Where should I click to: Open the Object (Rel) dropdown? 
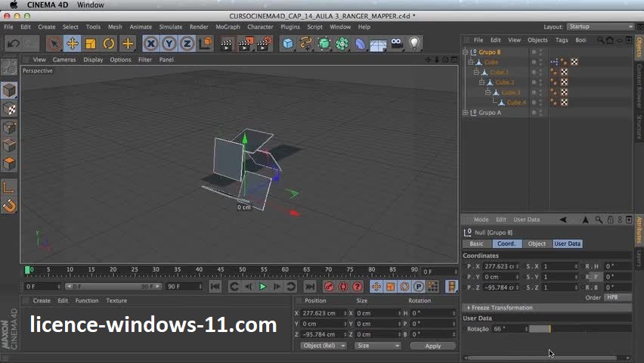click(324, 346)
